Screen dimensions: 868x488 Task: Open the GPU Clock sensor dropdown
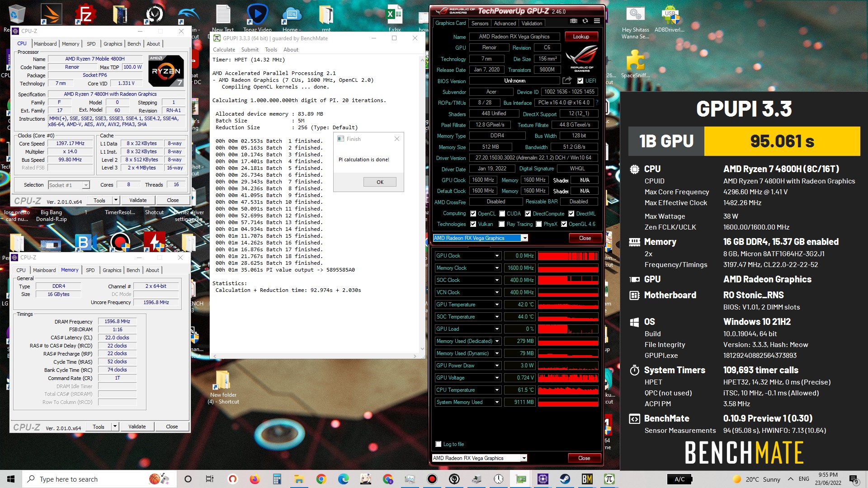point(497,256)
